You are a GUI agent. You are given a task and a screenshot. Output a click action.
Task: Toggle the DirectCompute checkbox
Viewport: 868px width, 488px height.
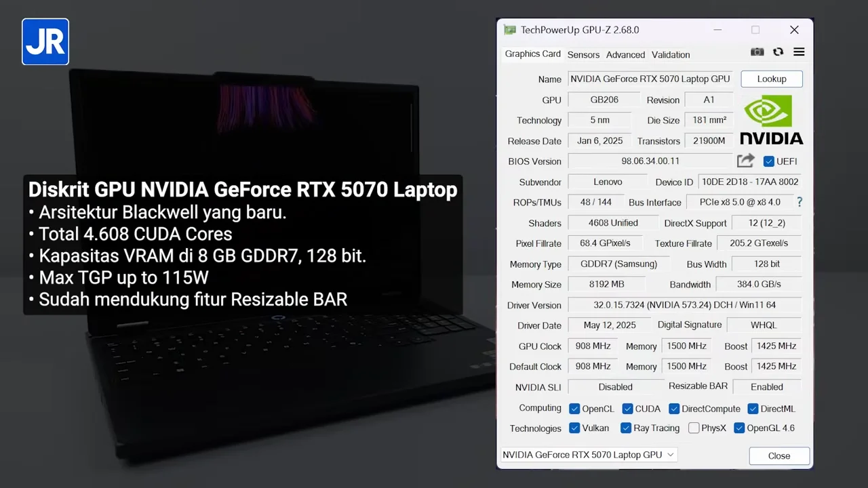[x=674, y=409]
